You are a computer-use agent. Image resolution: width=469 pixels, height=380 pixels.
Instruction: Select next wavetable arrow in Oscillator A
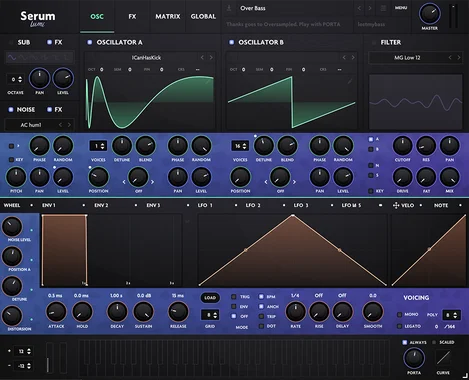pos(211,58)
